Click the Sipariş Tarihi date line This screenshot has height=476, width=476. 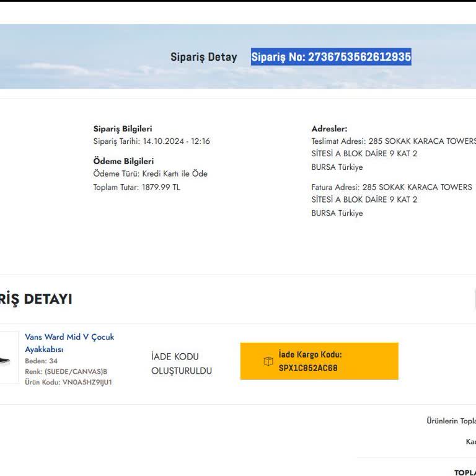[x=151, y=141]
